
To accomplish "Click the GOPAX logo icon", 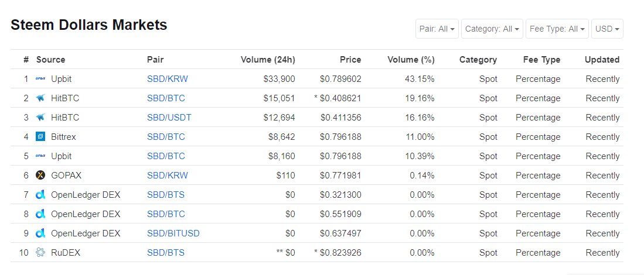I will pos(40,175).
